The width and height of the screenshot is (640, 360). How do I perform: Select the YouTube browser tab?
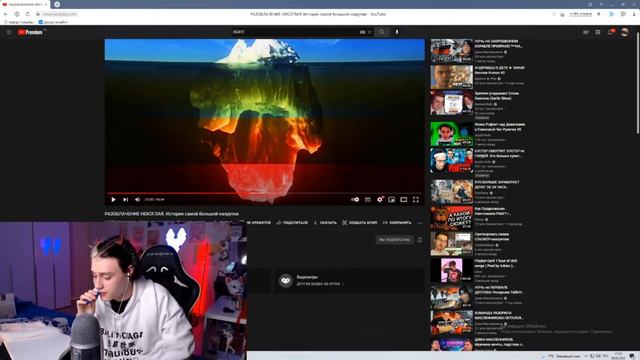(x=24, y=4)
